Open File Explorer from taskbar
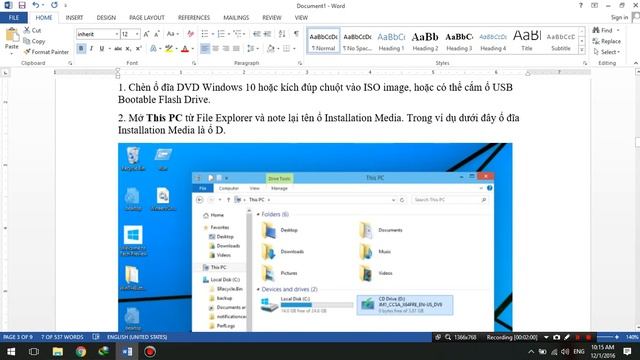The image size is (640, 360). tap(58, 351)
